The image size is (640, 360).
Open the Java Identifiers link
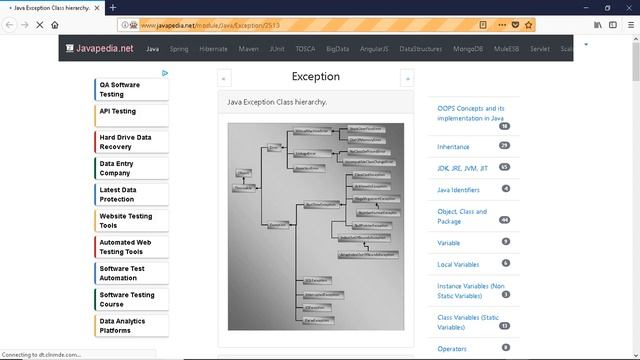click(458, 190)
